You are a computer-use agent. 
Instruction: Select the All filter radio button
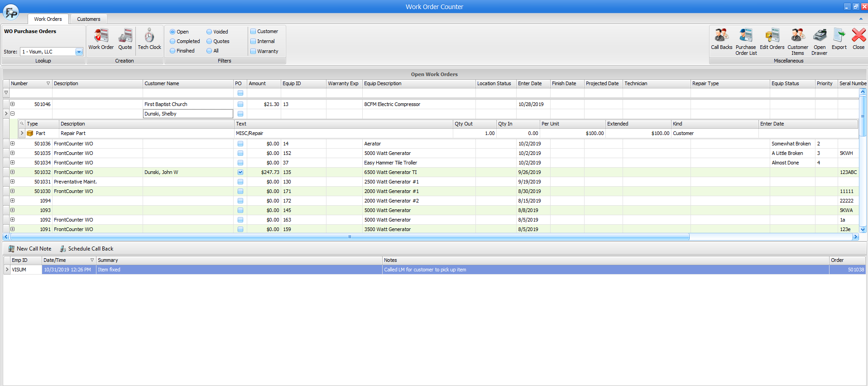click(x=209, y=51)
